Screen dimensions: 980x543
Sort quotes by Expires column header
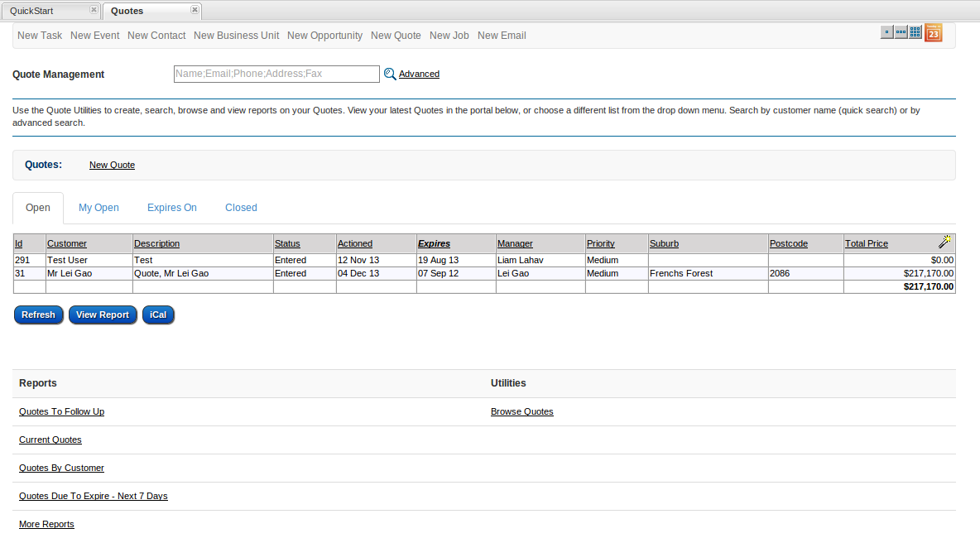434,243
